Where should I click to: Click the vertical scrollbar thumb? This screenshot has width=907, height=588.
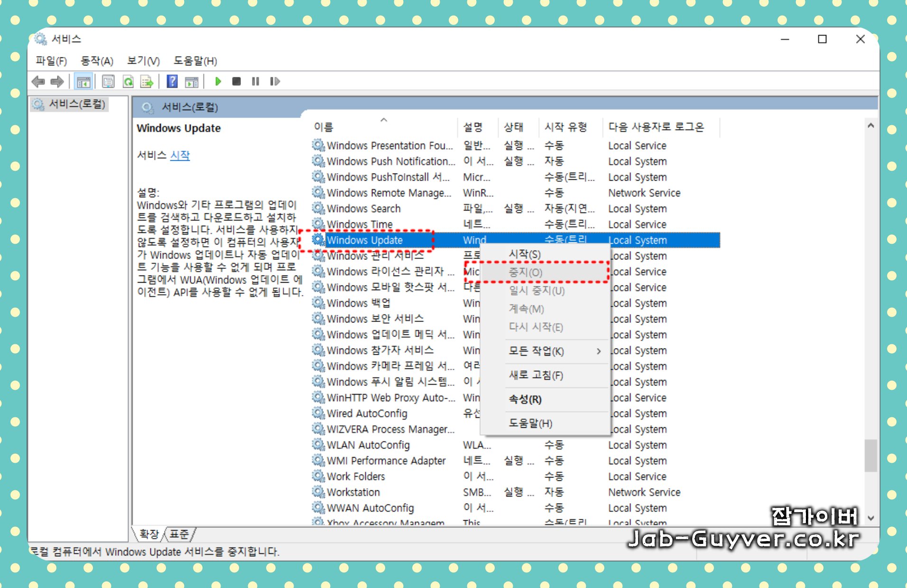(870, 455)
